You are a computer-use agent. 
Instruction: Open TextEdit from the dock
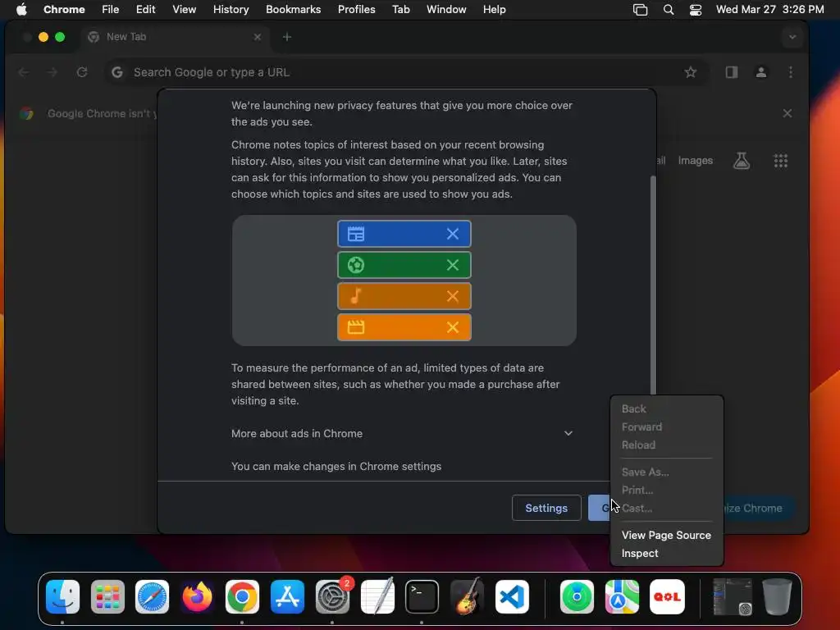pos(377,597)
